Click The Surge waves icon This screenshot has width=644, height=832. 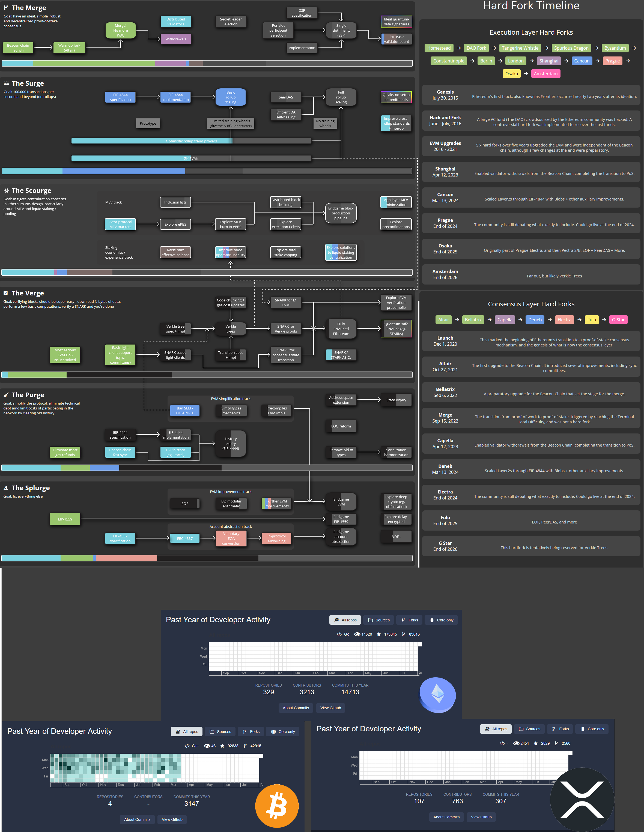pyautogui.click(x=6, y=83)
